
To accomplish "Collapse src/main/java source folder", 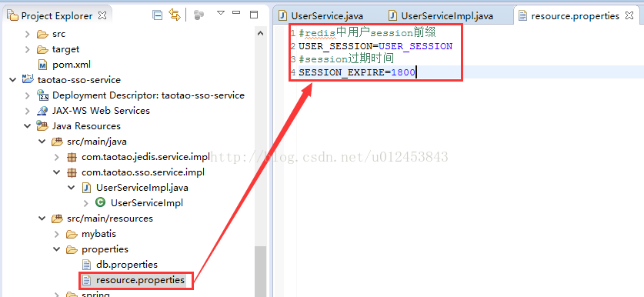I will (x=42, y=142).
